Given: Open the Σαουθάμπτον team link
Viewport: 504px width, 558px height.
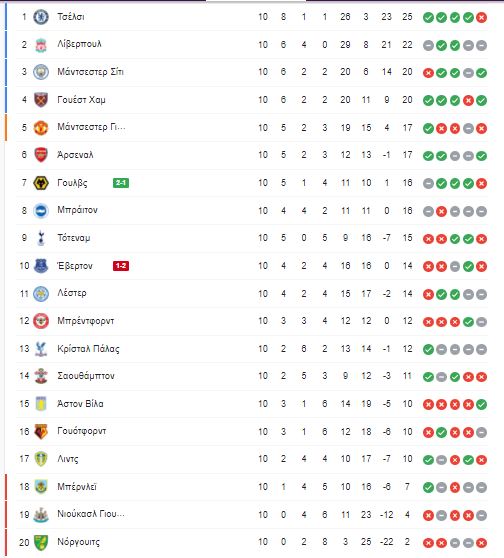Looking at the screenshot, I should point(86,376).
